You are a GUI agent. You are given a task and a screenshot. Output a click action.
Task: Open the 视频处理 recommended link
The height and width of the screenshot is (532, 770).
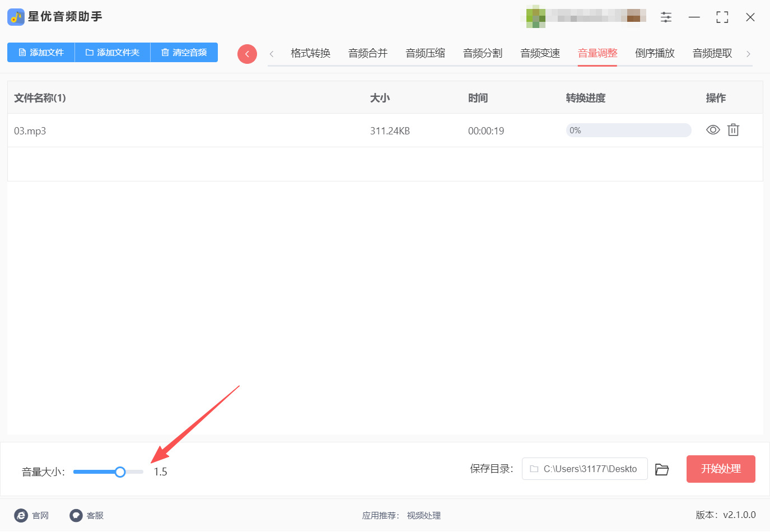click(423, 515)
